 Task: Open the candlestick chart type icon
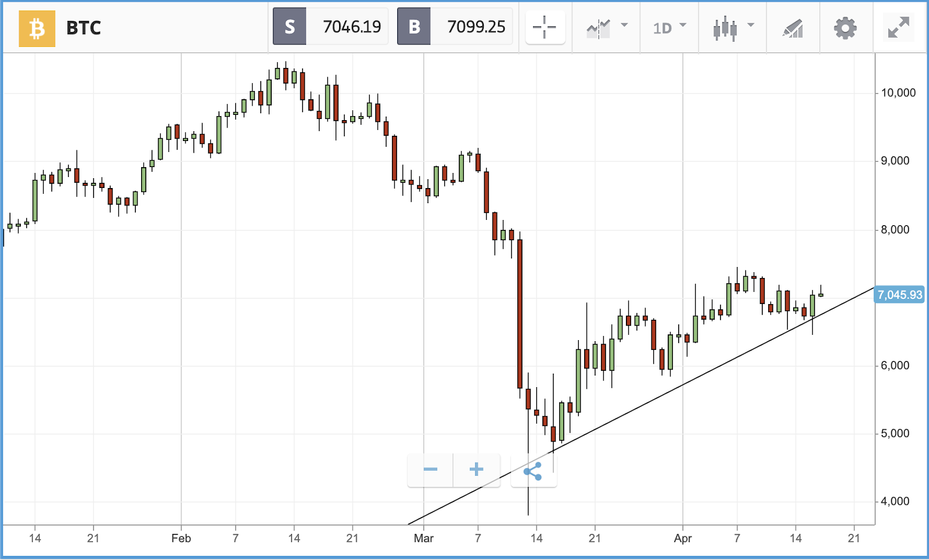click(725, 28)
